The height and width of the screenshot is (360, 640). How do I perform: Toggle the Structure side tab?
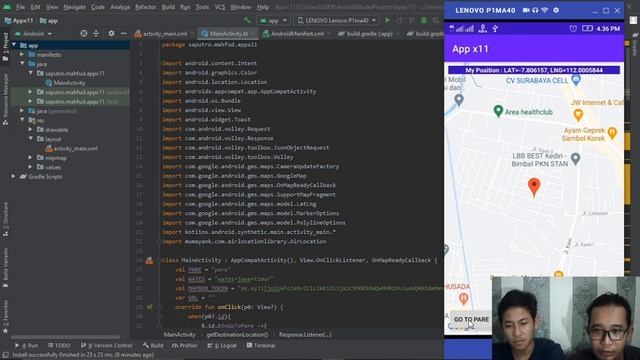(5, 219)
